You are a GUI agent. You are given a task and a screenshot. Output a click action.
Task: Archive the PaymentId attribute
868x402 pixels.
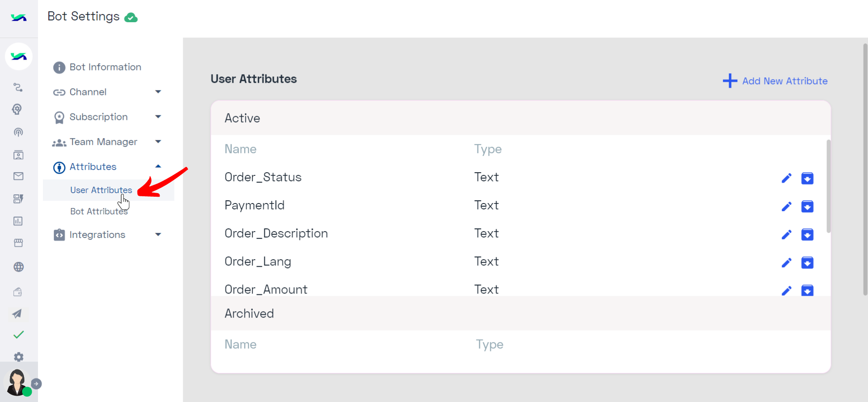click(807, 207)
